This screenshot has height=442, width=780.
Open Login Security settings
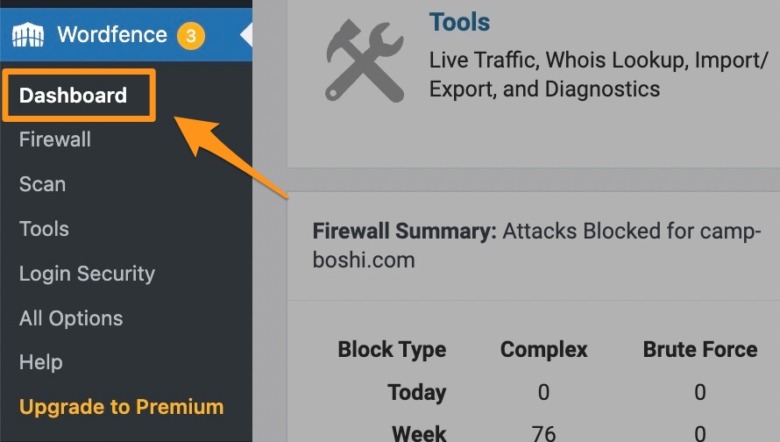pos(87,274)
